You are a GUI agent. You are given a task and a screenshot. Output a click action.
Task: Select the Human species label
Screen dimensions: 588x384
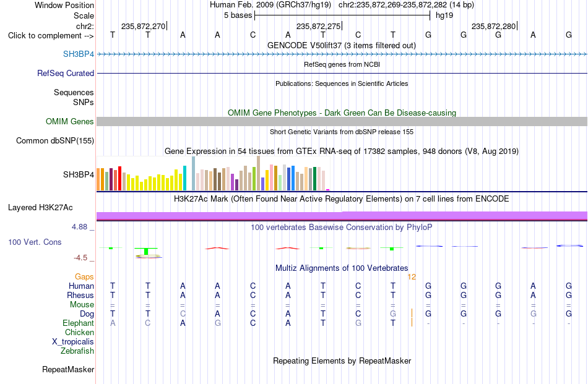coord(81,286)
